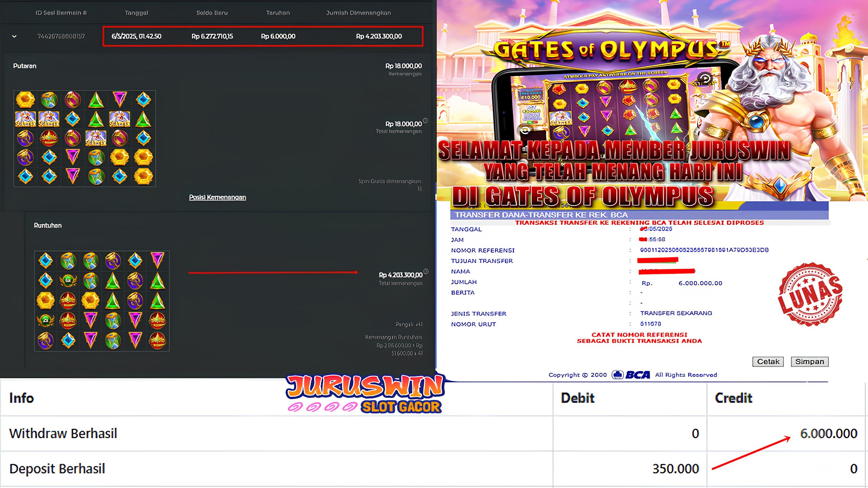Image resolution: width=868 pixels, height=488 pixels.
Task: Click the BCA logo in footer
Action: coord(631,375)
